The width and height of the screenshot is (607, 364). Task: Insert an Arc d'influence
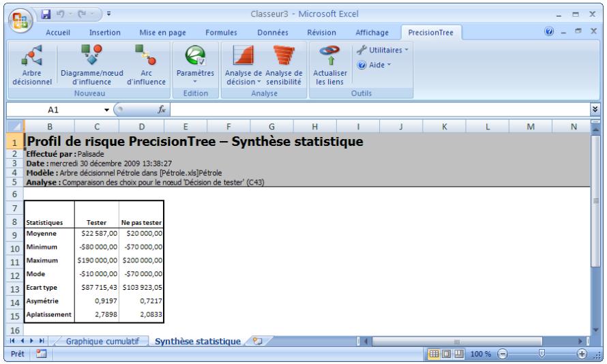click(147, 65)
